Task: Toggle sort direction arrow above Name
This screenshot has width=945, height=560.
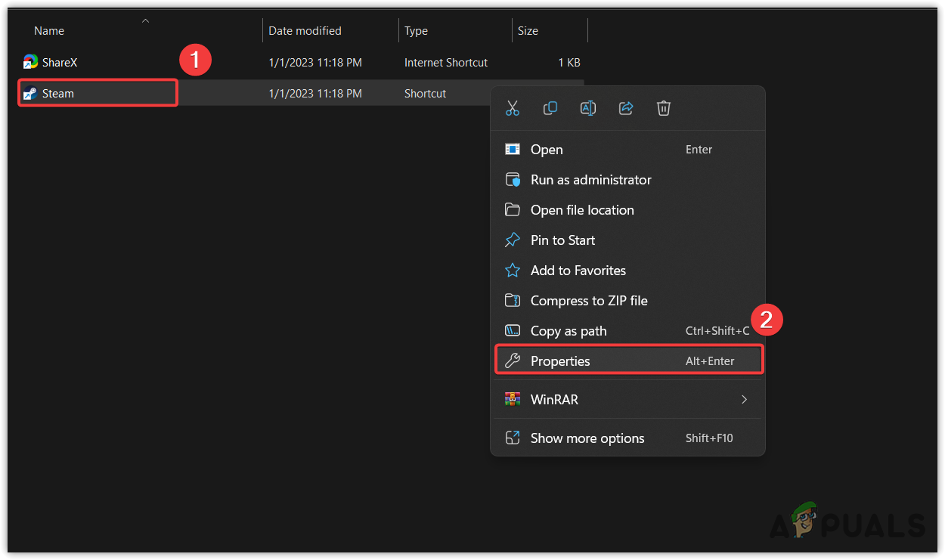Action: [145, 21]
